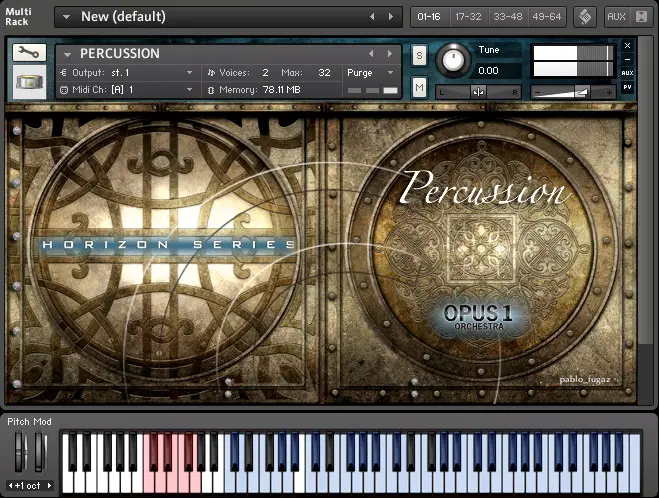Switch to rack page 33-48
The height and width of the screenshot is (498, 659).
point(508,17)
